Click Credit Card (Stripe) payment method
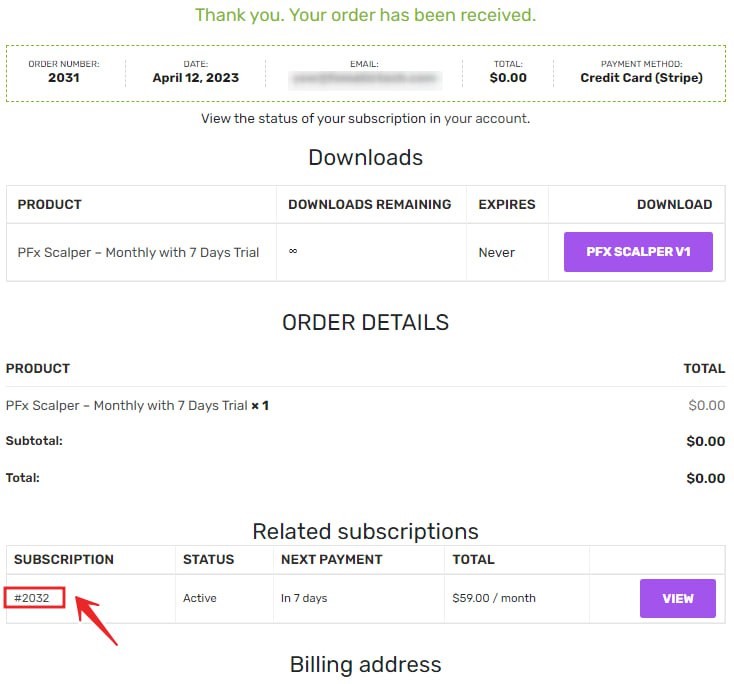 [x=641, y=78]
